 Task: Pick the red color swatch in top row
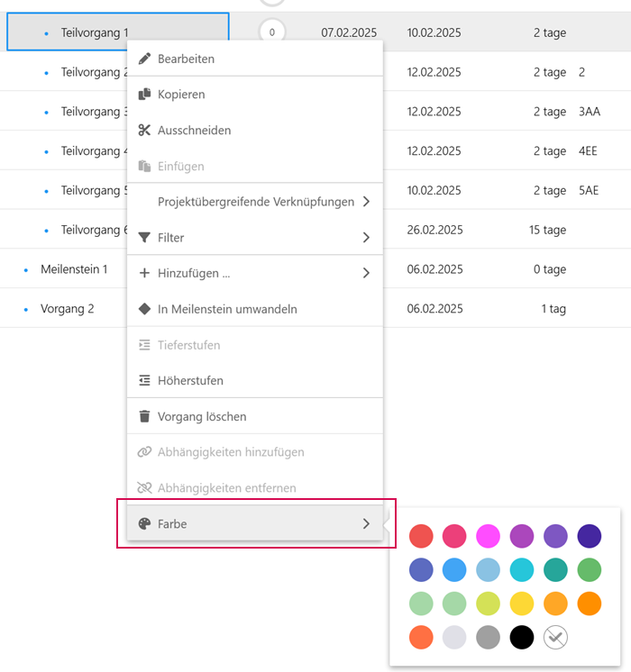click(x=421, y=536)
